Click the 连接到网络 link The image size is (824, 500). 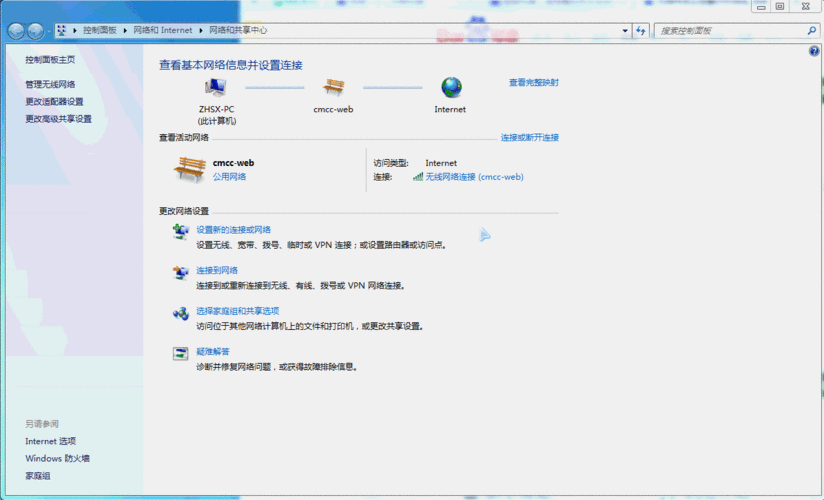217,270
